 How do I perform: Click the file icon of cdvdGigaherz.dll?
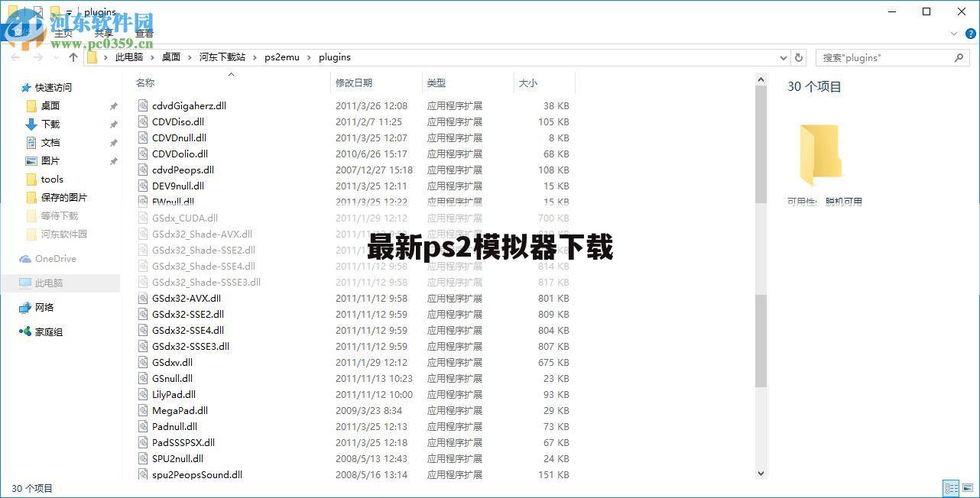click(x=143, y=105)
